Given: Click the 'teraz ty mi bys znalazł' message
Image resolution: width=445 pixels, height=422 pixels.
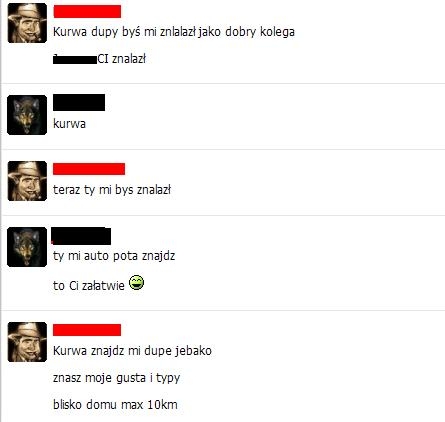Looking at the screenshot, I should click(x=112, y=190).
